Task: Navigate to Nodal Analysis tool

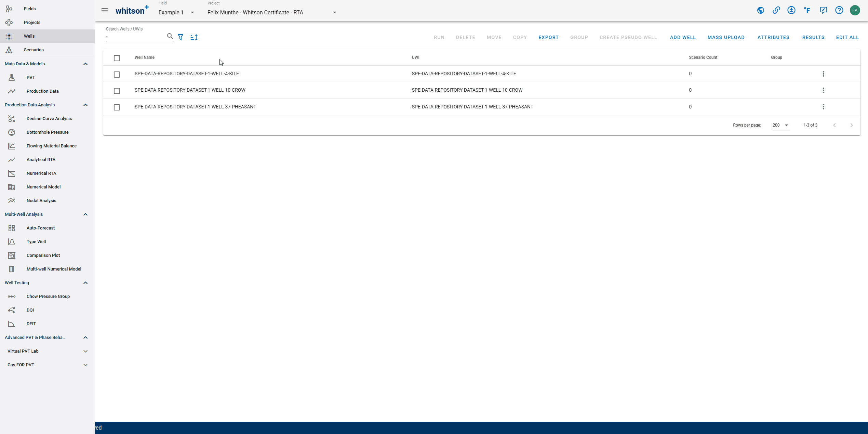Action: pos(41,200)
